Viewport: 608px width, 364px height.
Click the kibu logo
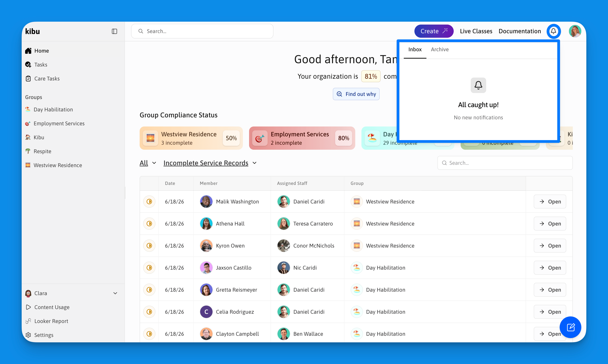point(33,31)
